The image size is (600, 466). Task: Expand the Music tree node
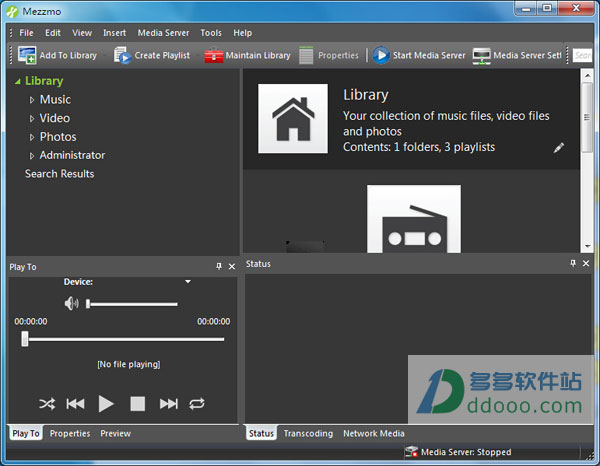point(32,100)
